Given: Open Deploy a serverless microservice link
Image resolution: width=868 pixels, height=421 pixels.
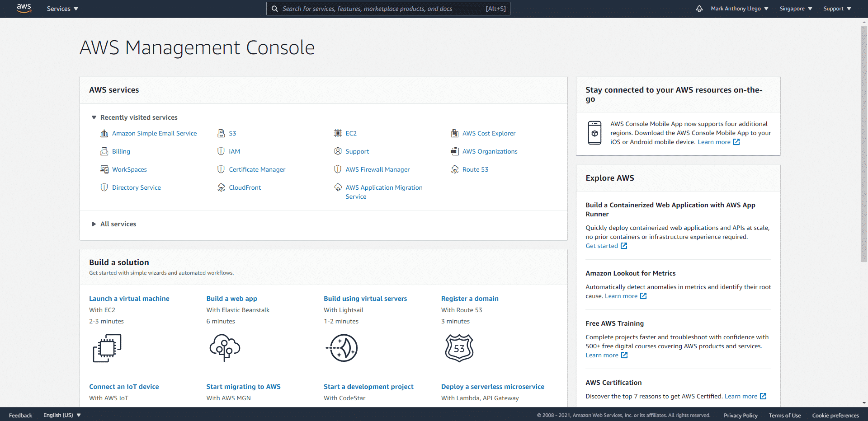Looking at the screenshot, I should coord(493,387).
